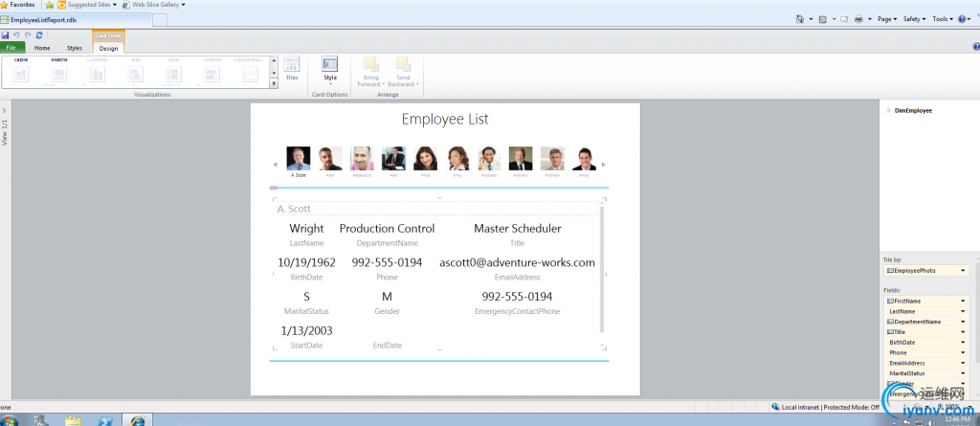Click Send Backward in Arrange group
This screenshot has width=980, height=426.
[x=403, y=72]
